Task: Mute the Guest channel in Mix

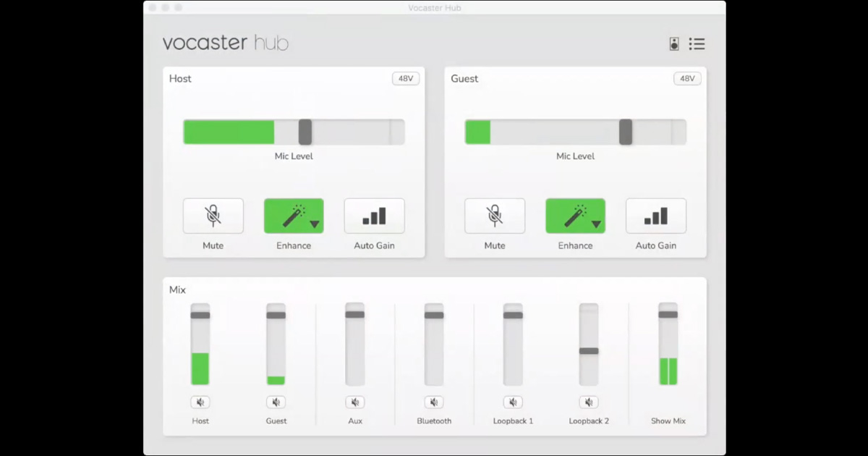Action: click(x=276, y=402)
